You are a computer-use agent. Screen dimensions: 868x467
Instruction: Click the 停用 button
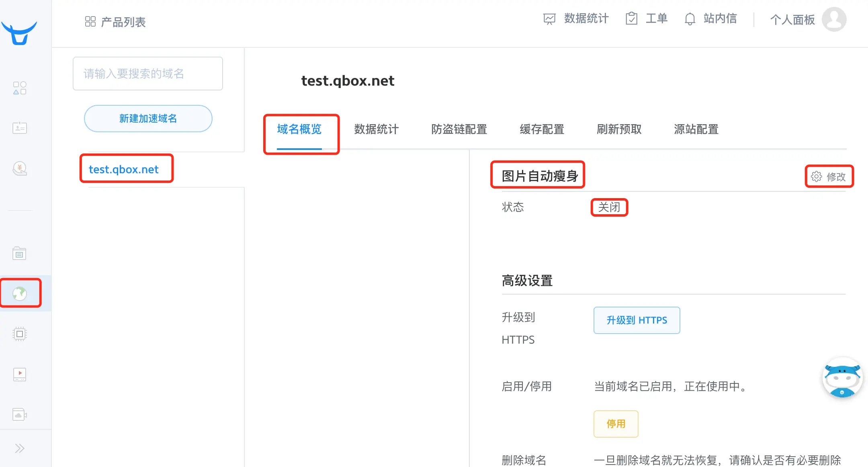pyautogui.click(x=616, y=424)
